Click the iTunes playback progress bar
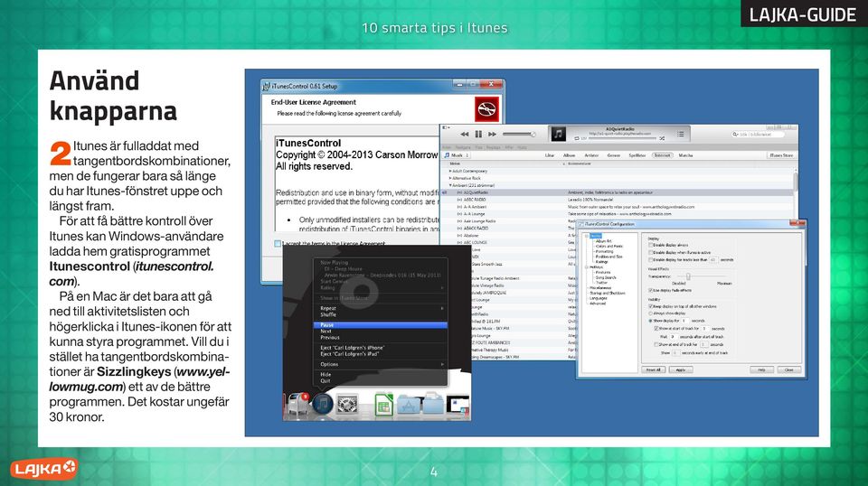Image resolution: width=868 pixels, height=486 pixels. pyautogui.click(x=620, y=138)
